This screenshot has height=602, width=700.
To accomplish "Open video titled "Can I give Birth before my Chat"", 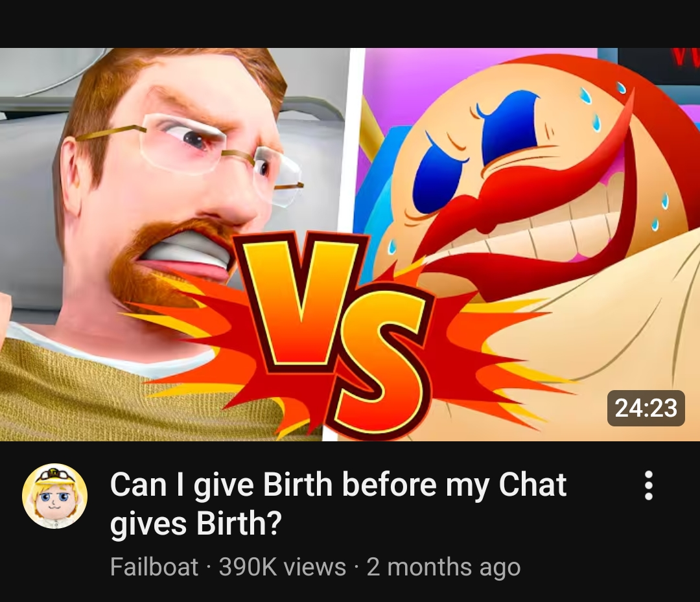I will [x=338, y=485].
